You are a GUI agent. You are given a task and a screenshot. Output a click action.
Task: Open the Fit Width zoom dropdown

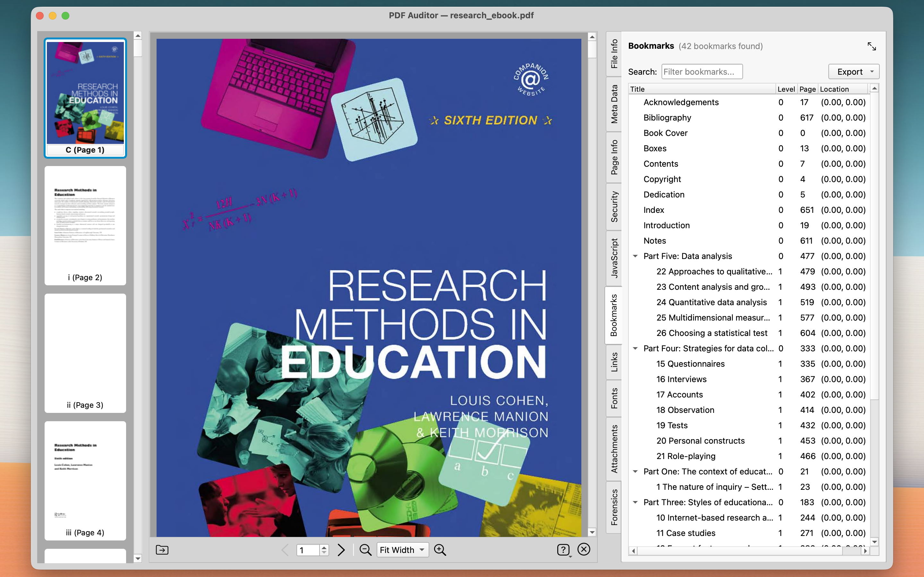pos(402,549)
